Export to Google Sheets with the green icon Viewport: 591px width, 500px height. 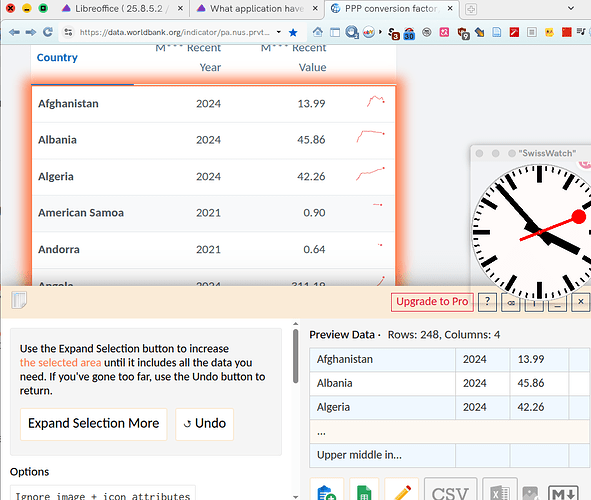(x=364, y=490)
